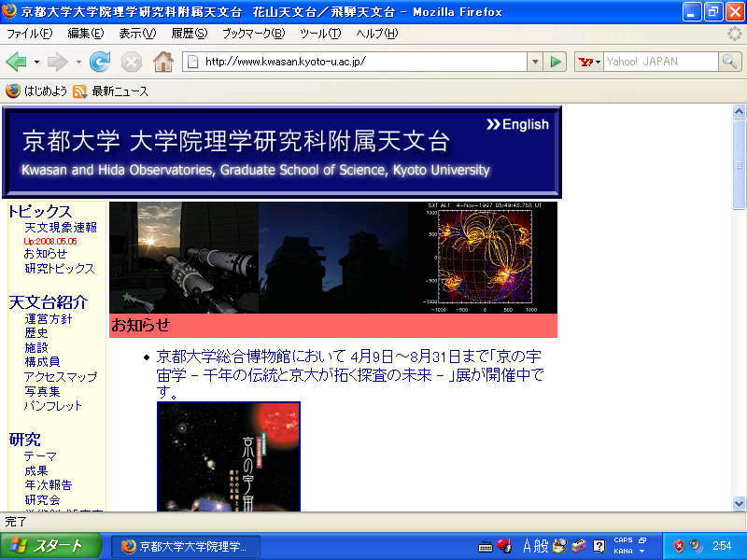Open the ヘルプ(H) menu
Screen dimensions: 747x560
click(377, 34)
